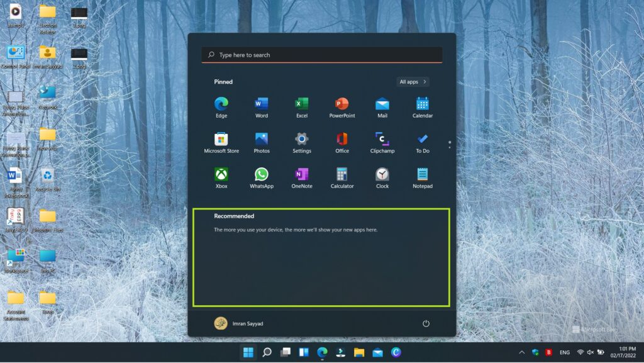This screenshot has width=644, height=363.
Task: Open Windows Security tray icon
Action: pyautogui.click(x=535, y=352)
